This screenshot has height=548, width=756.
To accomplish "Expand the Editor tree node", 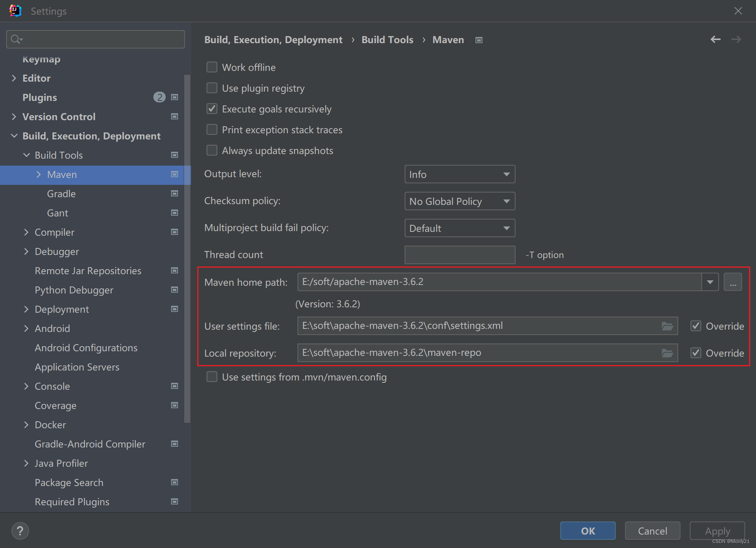I will [14, 78].
